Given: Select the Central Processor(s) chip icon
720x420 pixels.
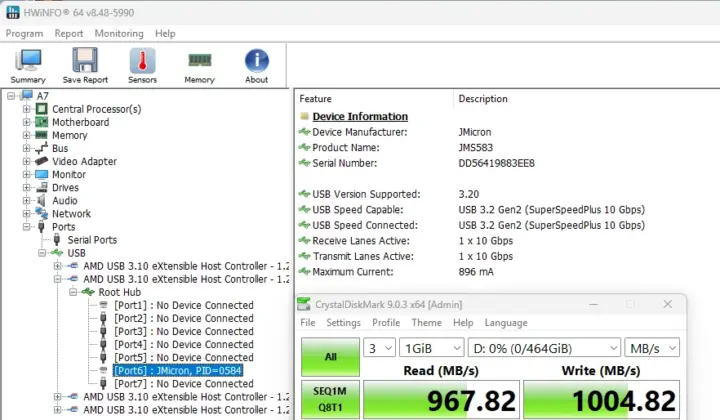Looking at the screenshot, I should (41, 109).
